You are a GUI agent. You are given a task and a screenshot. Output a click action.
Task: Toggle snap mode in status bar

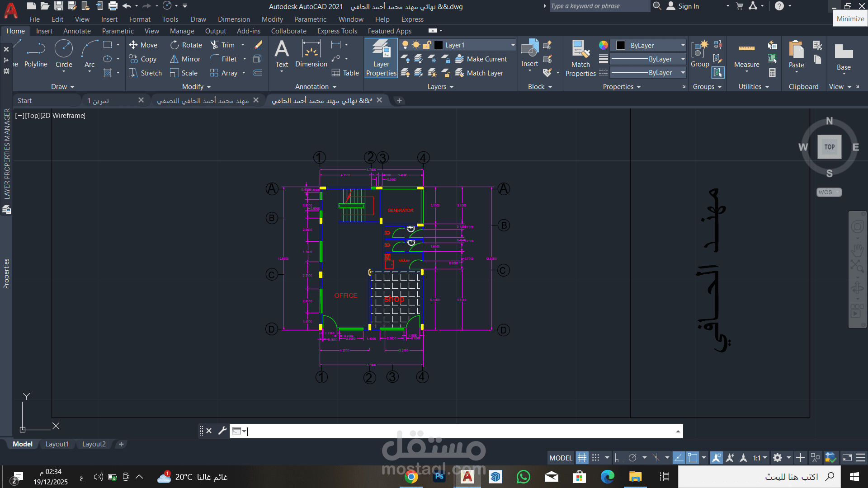pos(596,458)
